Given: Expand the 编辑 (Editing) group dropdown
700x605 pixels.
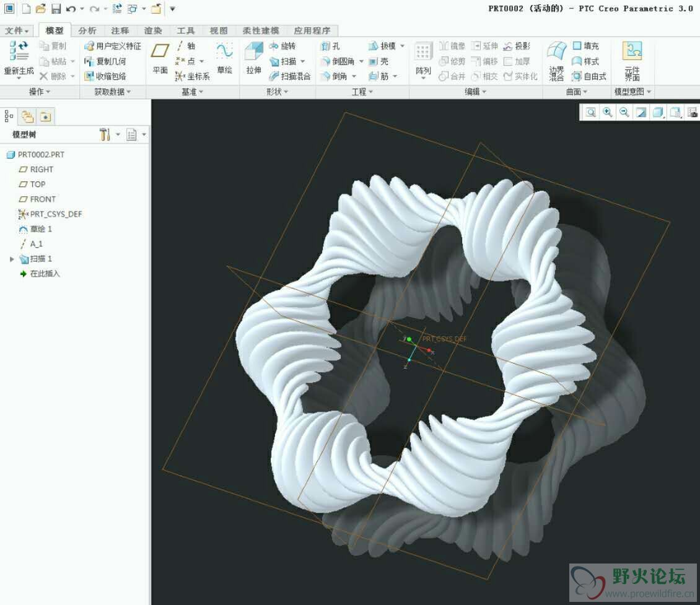Looking at the screenshot, I should [x=476, y=92].
